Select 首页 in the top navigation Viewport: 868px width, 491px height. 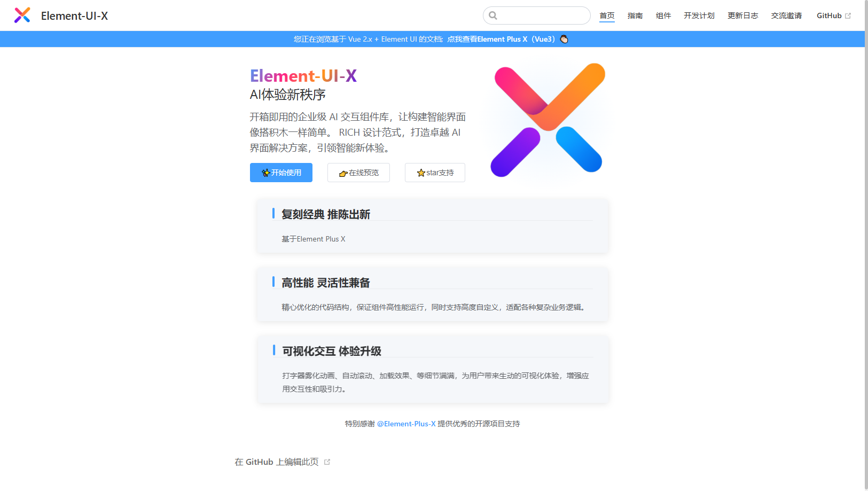(607, 15)
